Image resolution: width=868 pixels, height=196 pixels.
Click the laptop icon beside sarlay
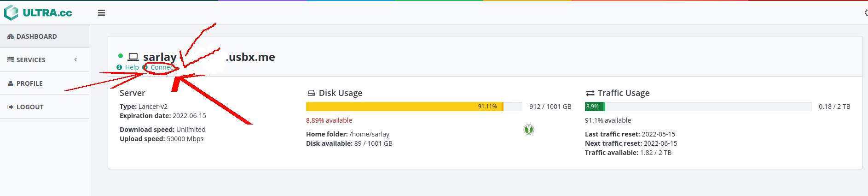click(133, 57)
